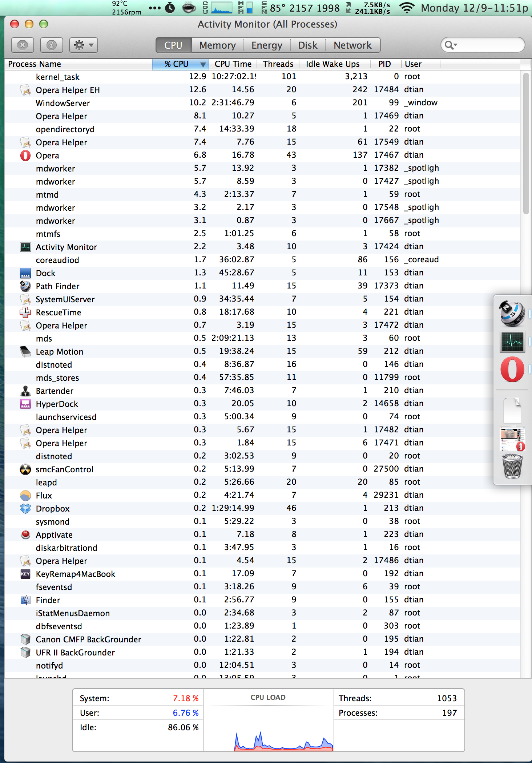The height and width of the screenshot is (763, 532).
Task: Click the HyperDock process icon
Action: coord(25,404)
